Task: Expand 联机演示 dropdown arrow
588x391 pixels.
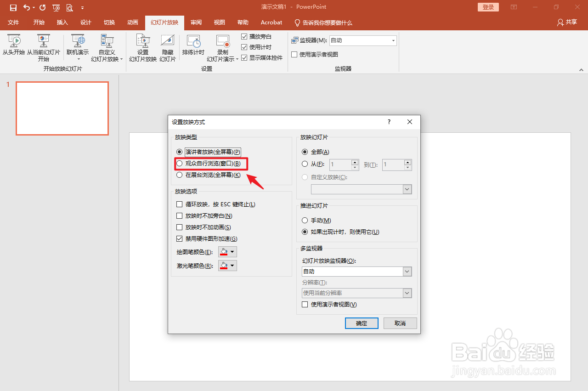Action: tap(78, 59)
